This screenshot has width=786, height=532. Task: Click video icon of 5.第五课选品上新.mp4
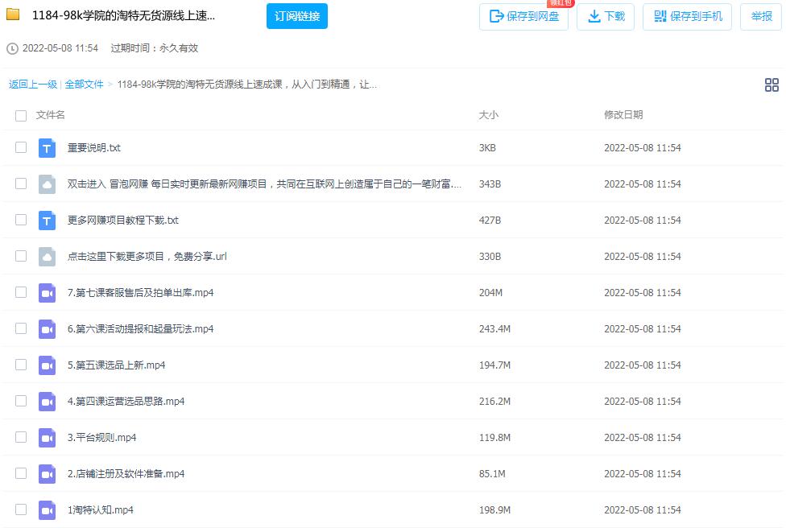pyautogui.click(x=48, y=365)
